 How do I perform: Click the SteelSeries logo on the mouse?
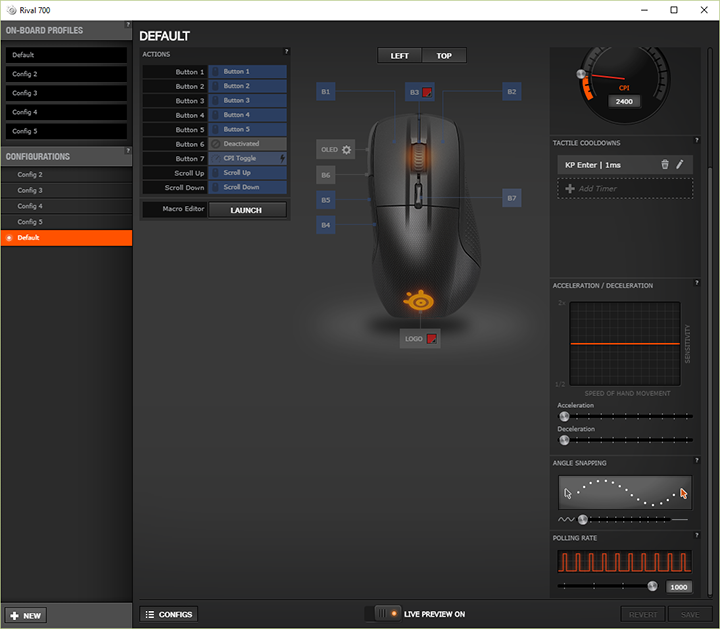[x=418, y=299]
